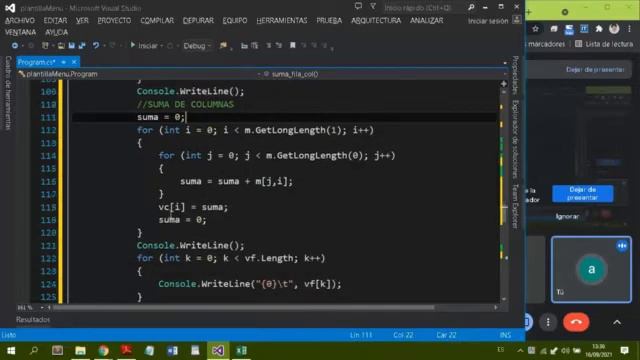The width and height of the screenshot is (640, 360).
Task: Open the Chrome extensions puzzle icon
Action: (x=599, y=29)
